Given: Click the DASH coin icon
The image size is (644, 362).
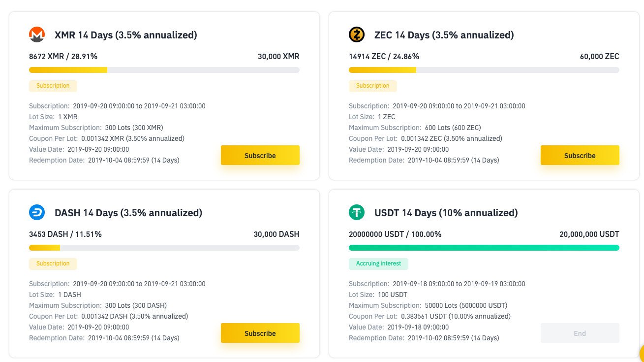Looking at the screenshot, I should 37,212.
